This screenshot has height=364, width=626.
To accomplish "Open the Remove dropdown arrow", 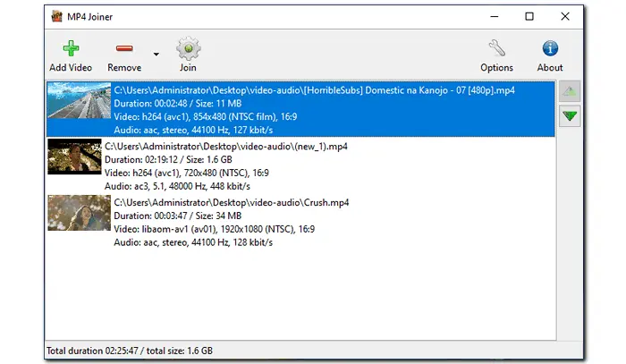I will 156,54.
